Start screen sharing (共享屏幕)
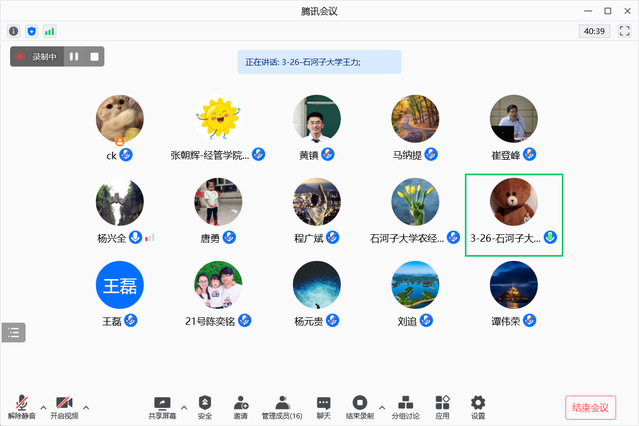Screen dimensions: 639x426 point(162,407)
